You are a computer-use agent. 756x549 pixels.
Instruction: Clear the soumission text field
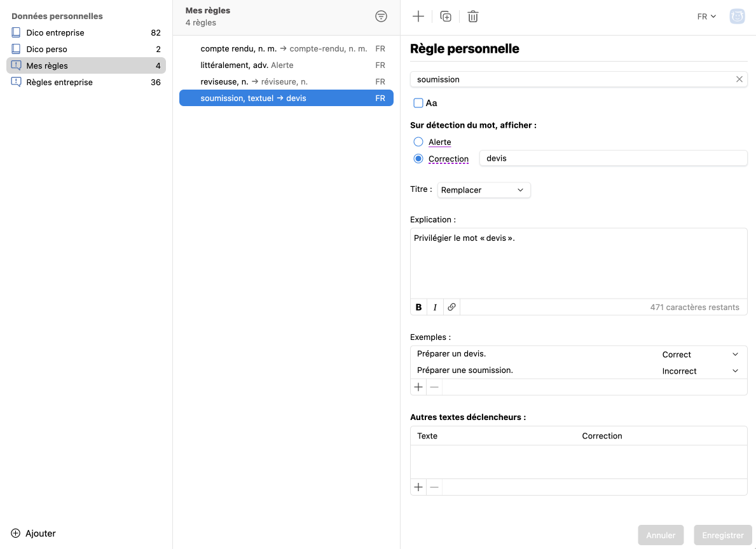pos(739,79)
